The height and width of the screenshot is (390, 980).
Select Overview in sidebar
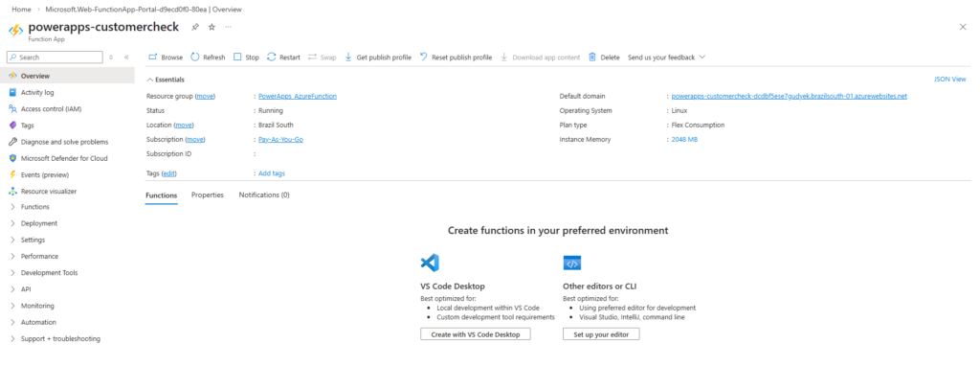click(68, 76)
